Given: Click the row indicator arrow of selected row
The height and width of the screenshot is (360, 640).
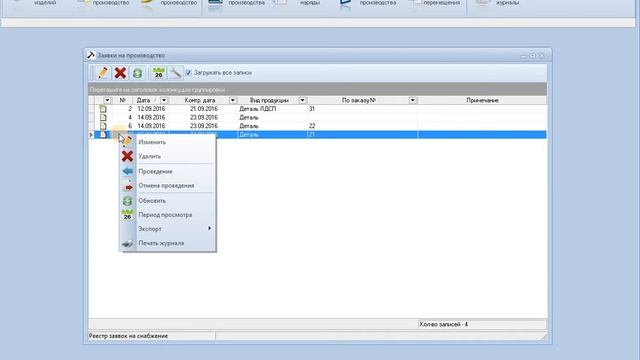Looking at the screenshot, I should click(x=91, y=134).
